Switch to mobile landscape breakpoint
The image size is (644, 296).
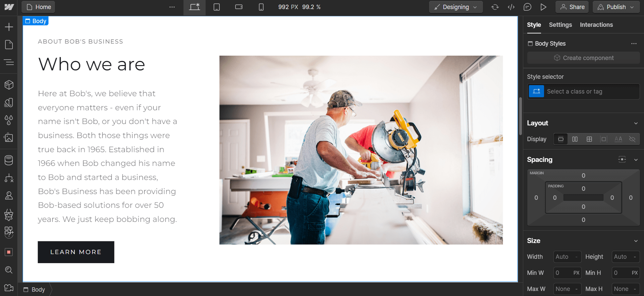coord(239,7)
